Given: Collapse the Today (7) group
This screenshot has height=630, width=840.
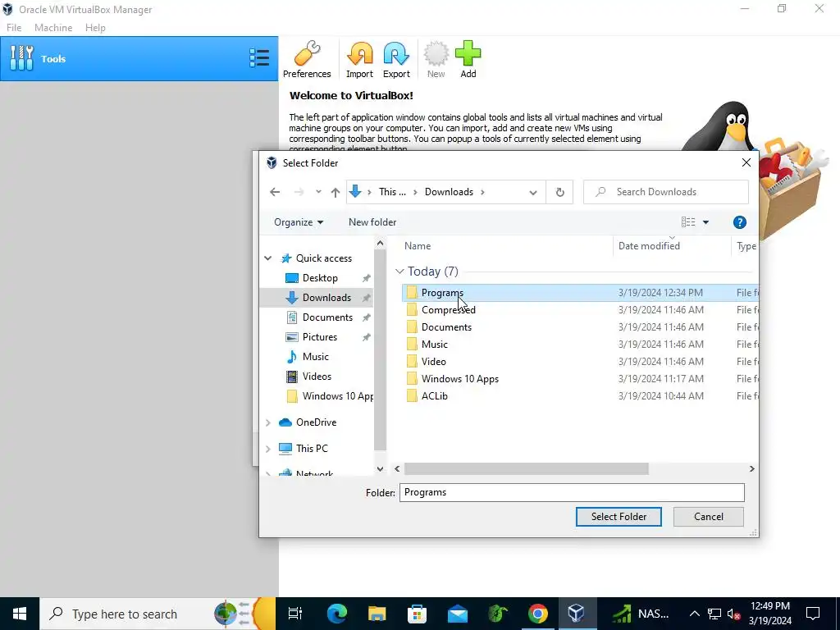Looking at the screenshot, I should 399,272.
